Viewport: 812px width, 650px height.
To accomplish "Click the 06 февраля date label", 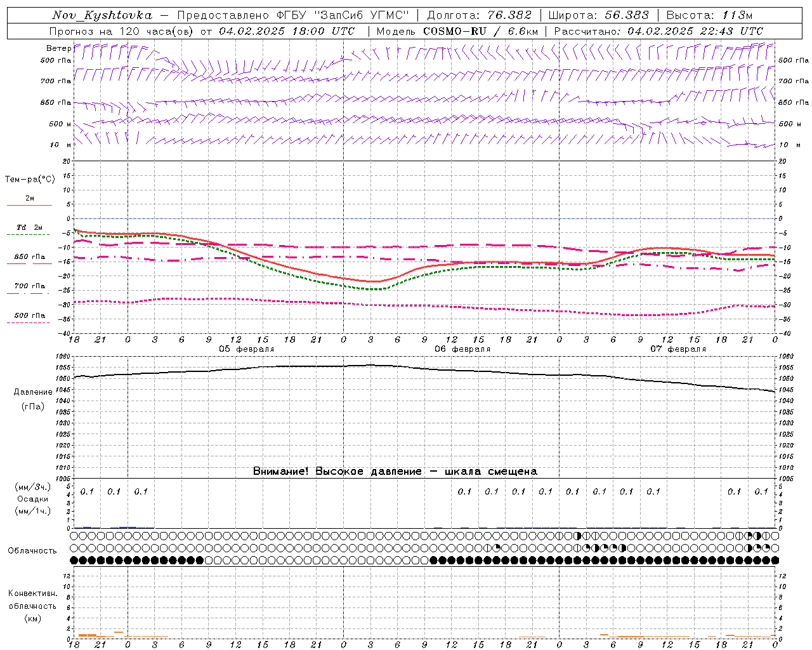I will point(462,349).
